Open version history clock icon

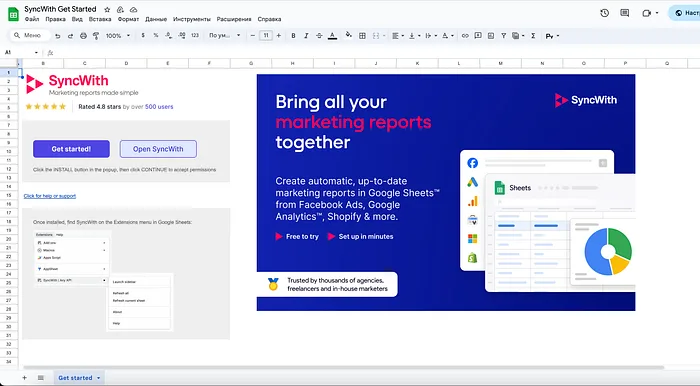point(604,13)
